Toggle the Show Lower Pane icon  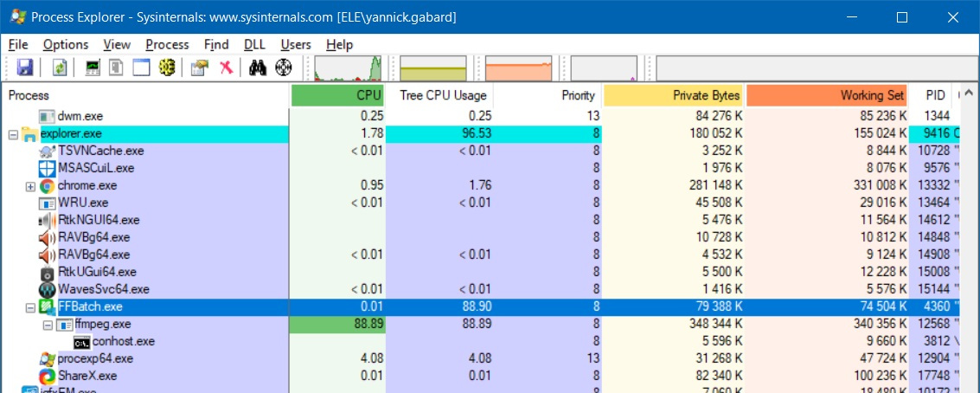[141, 68]
